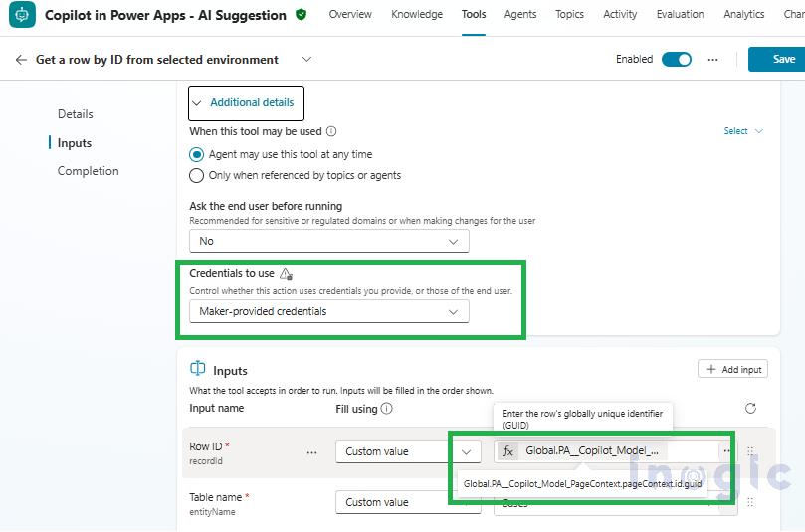Click the PageContext formula tooltip text
This screenshot has width=805, height=532.
pyautogui.click(x=582, y=484)
